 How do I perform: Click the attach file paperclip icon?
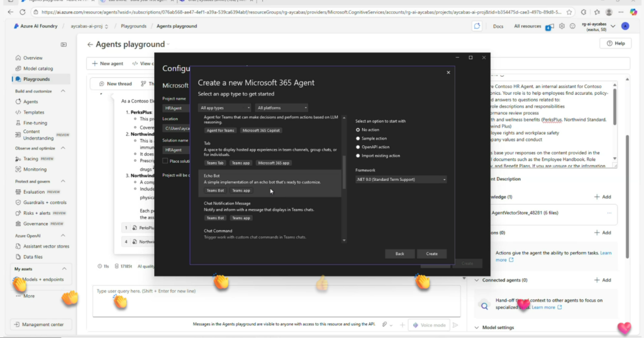pos(384,324)
